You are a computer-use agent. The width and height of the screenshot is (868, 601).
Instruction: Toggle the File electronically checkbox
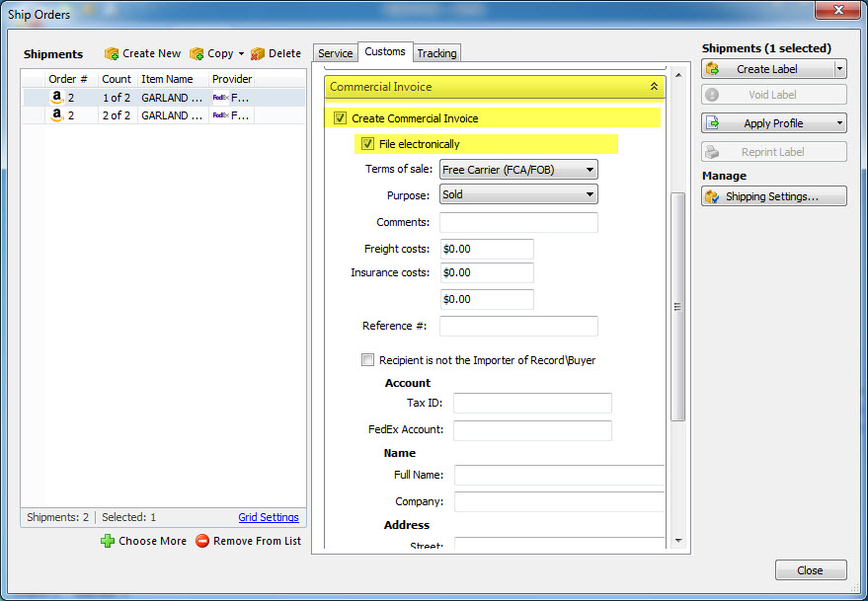(367, 144)
